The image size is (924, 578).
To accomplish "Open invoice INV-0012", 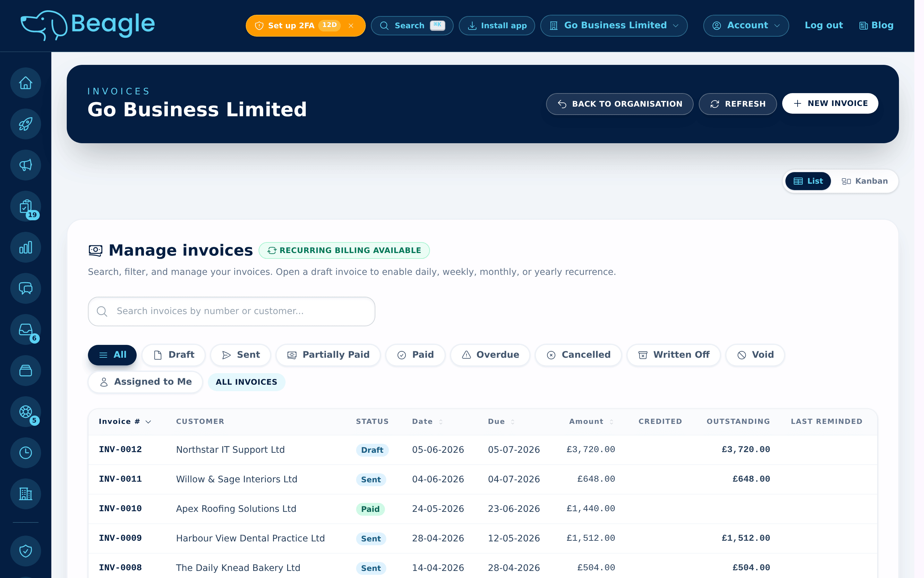I will 120,450.
